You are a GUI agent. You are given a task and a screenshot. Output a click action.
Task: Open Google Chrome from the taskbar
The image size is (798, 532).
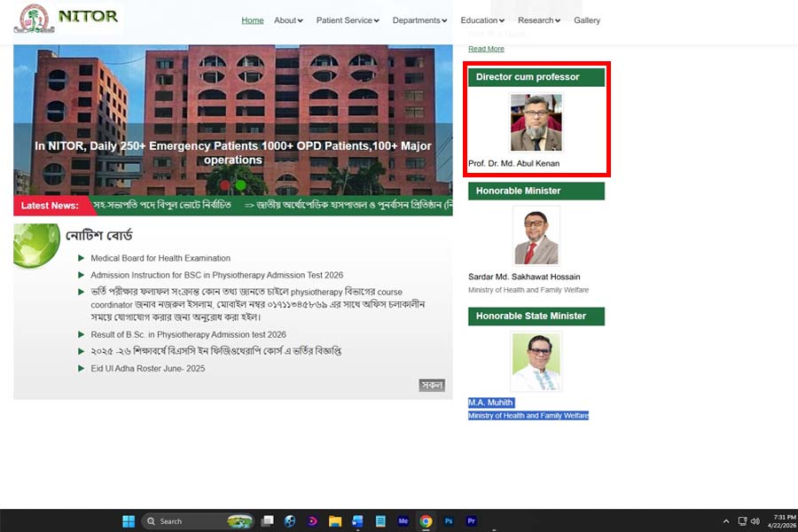426,521
